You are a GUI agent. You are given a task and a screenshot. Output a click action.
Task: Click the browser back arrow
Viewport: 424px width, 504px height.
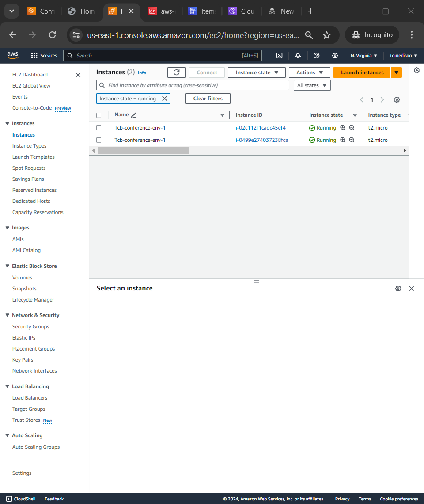[12, 35]
